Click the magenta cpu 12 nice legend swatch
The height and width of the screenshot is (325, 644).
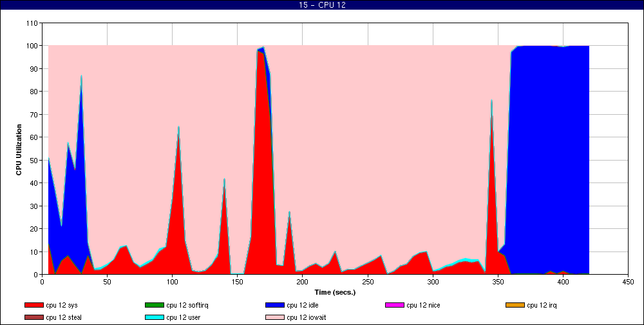click(394, 305)
